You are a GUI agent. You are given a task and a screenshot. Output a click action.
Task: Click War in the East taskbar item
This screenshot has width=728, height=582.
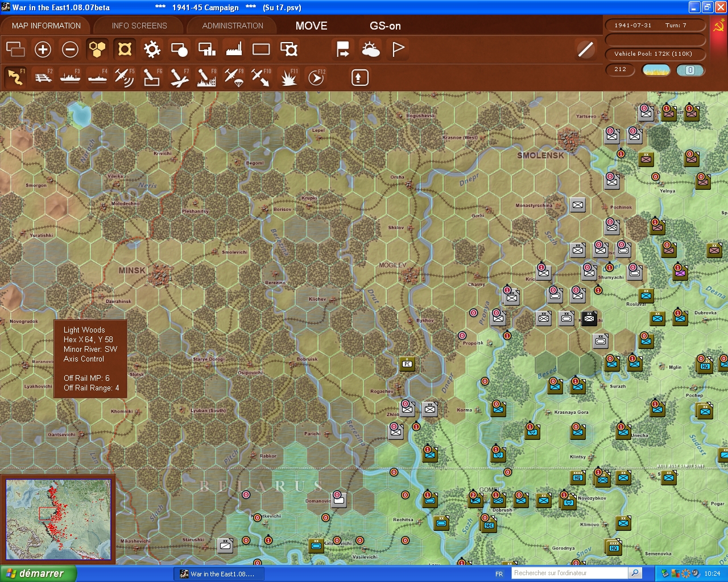(x=218, y=574)
